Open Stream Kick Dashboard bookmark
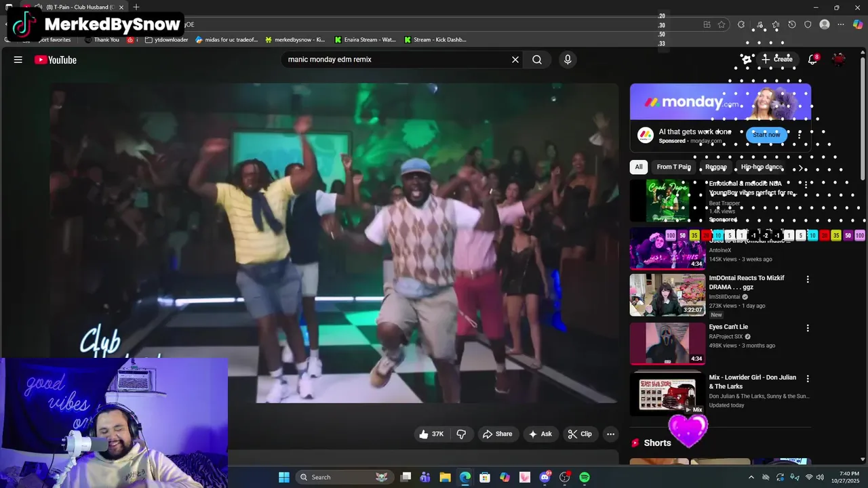This screenshot has width=868, height=488. coord(435,39)
